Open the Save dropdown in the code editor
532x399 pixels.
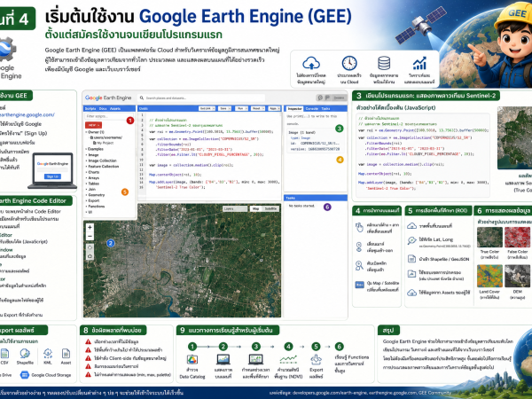(x=224, y=108)
